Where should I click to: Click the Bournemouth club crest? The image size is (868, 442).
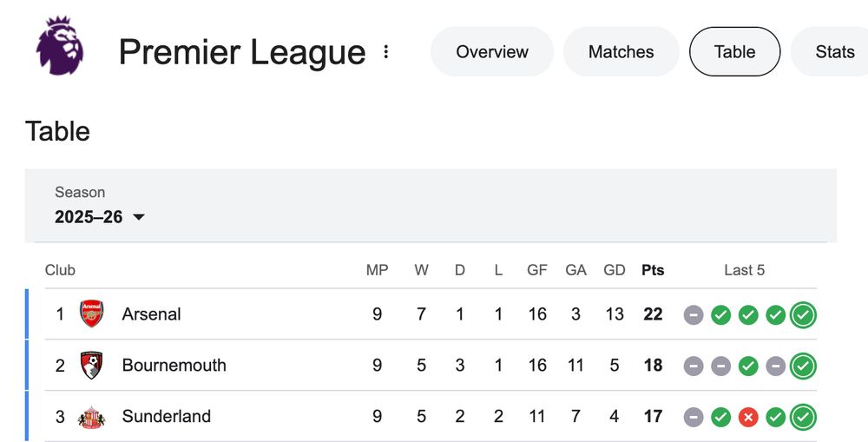coord(91,366)
